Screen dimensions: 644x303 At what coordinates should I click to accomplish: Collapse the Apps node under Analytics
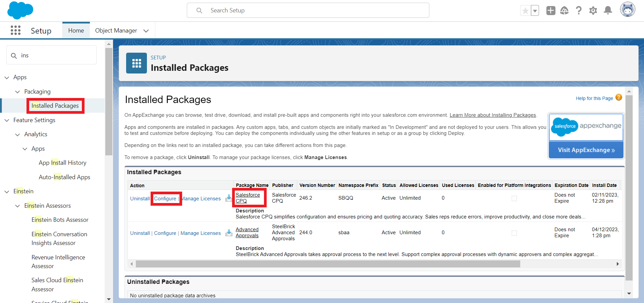pyautogui.click(x=25, y=149)
